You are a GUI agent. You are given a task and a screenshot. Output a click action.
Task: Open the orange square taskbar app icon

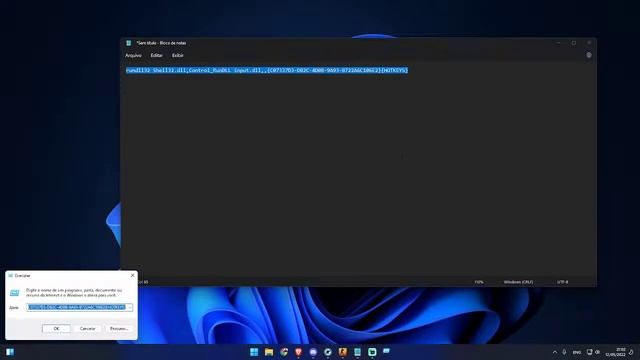342,352
